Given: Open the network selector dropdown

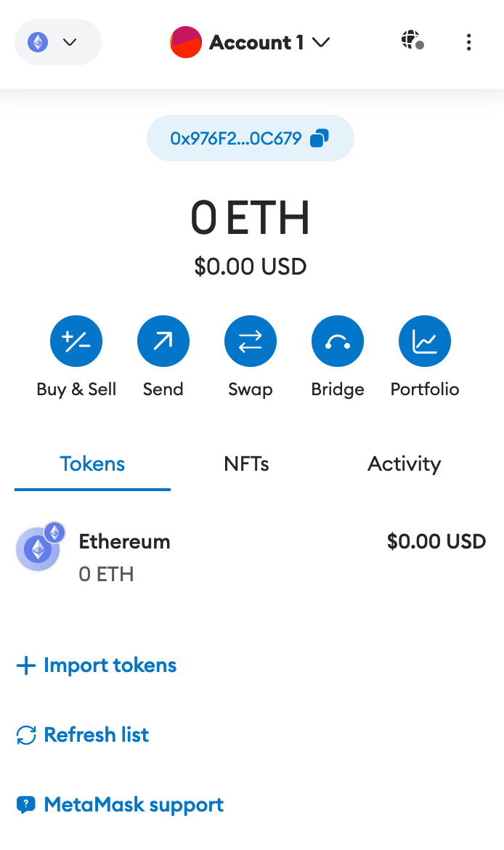Looking at the screenshot, I should [x=57, y=42].
